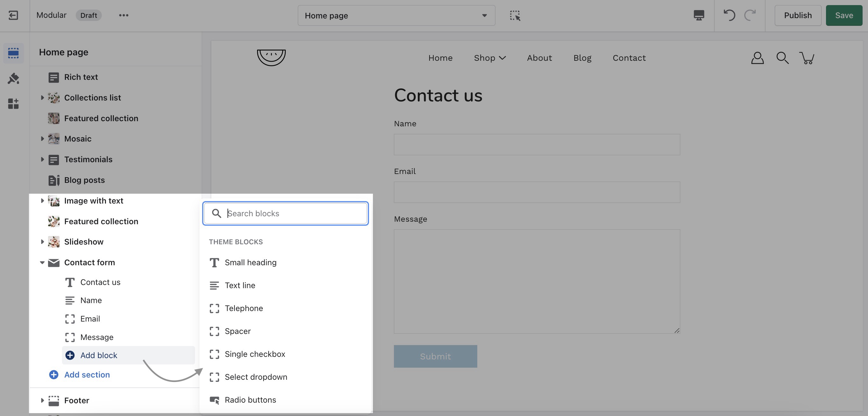Choose the Single checkbox block
The width and height of the screenshot is (868, 416).
255,354
